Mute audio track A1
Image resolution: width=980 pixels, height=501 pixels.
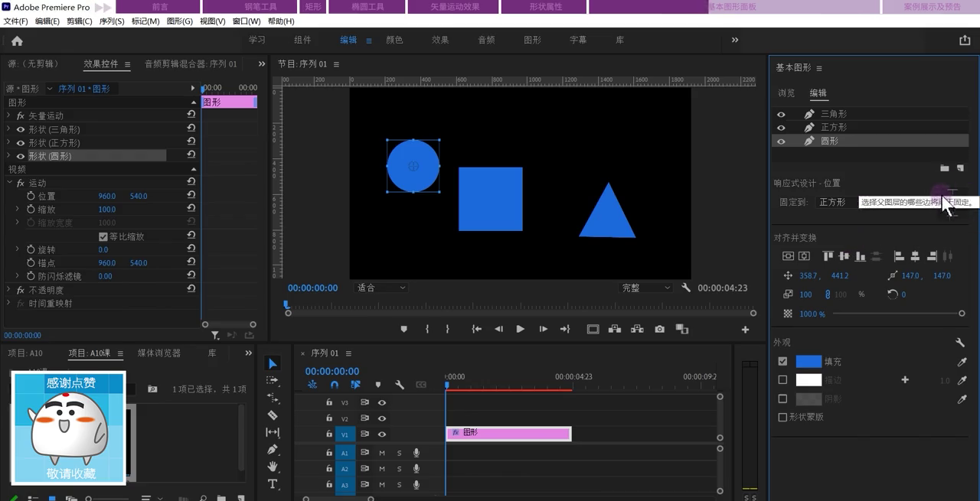[381, 453]
